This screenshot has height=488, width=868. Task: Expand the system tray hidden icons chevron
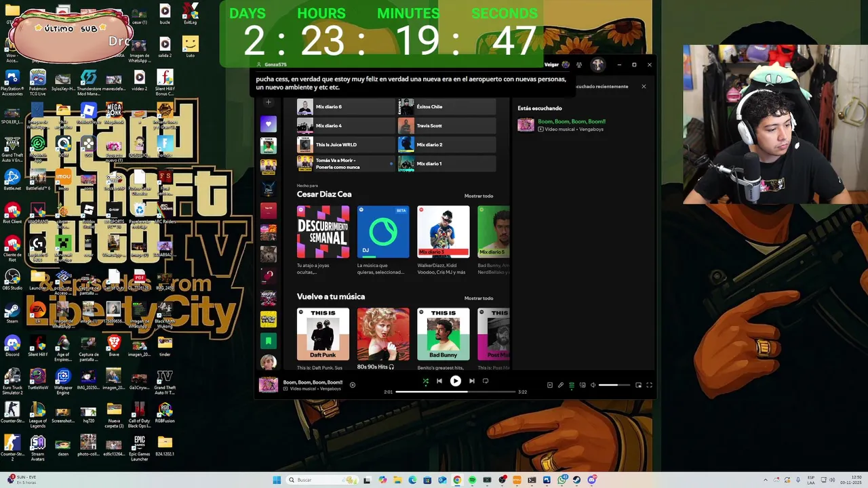point(766,480)
